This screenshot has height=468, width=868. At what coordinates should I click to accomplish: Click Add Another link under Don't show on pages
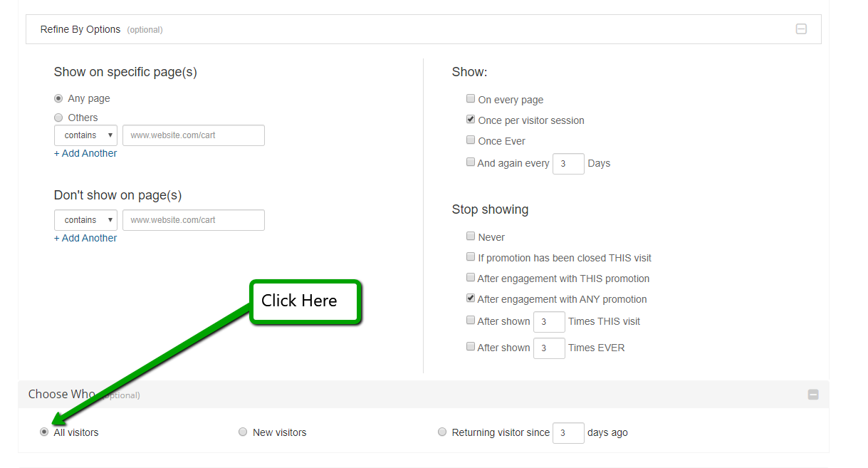pos(85,238)
